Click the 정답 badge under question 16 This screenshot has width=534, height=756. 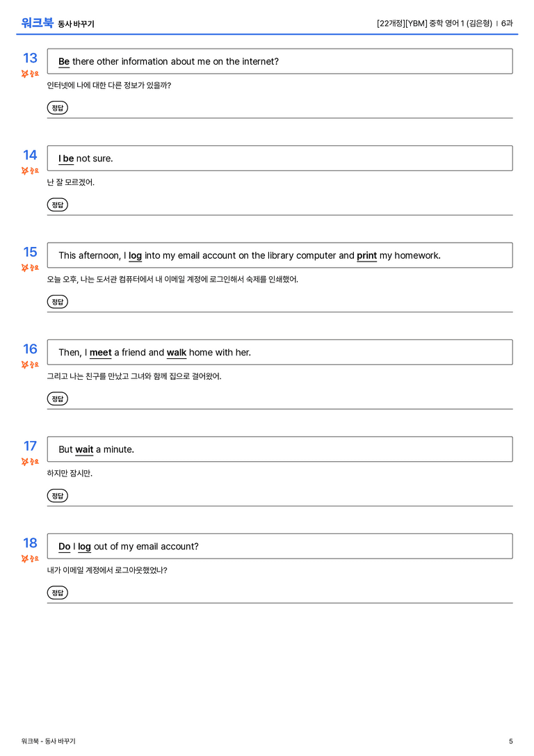point(57,399)
